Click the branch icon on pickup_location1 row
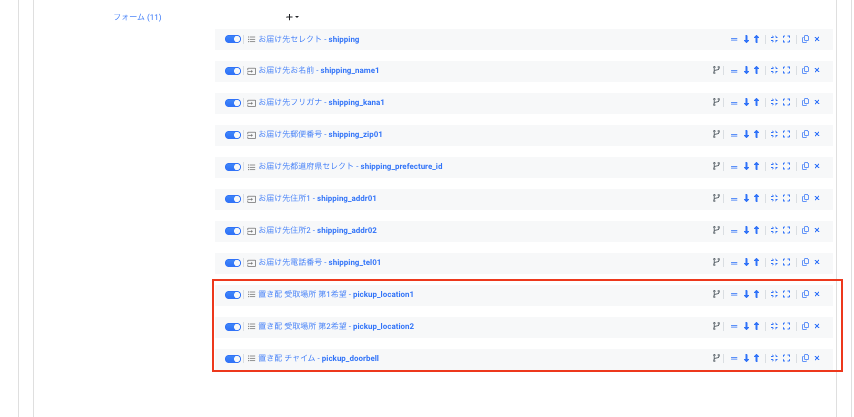Image resolution: width=854 pixels, height=417 pixels. pos(715,295)
